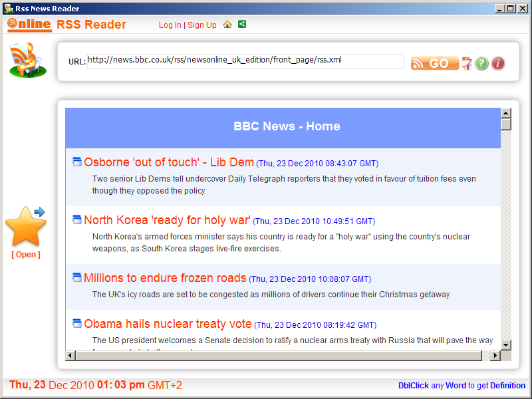Click the RSS reader figure logo
Screen dimensions: 532x399
click(x=27, y=60)
